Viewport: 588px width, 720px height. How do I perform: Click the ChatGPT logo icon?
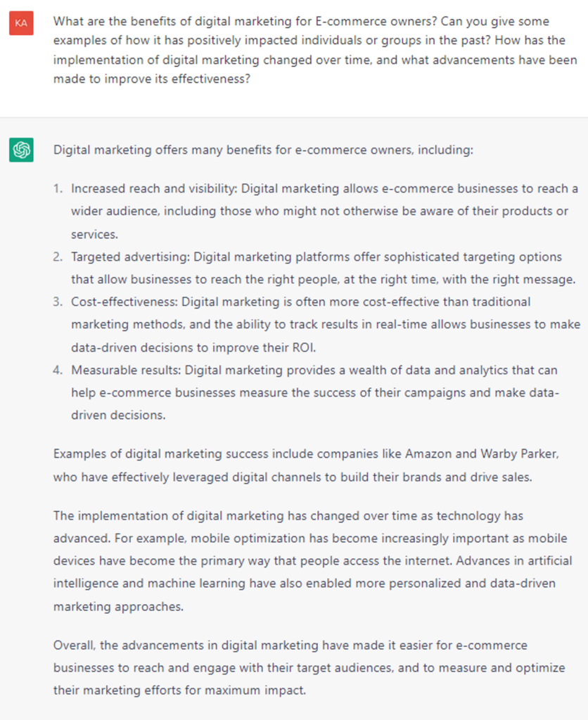coord(21,150)
